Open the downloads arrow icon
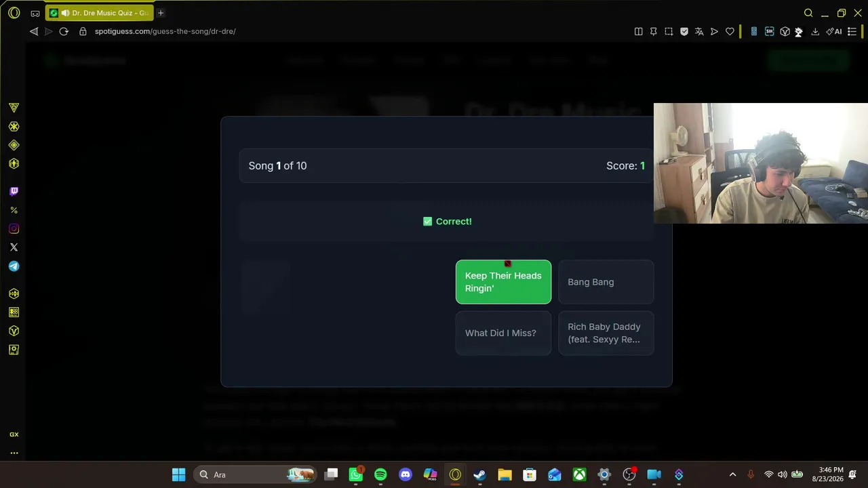 (815, 31)
